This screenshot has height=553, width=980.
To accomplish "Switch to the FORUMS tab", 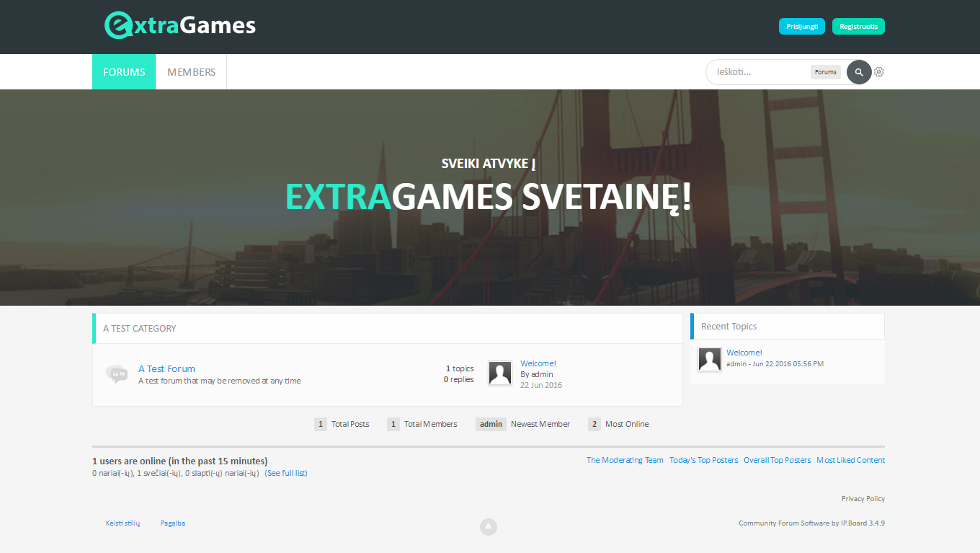I will coord(124,72).
